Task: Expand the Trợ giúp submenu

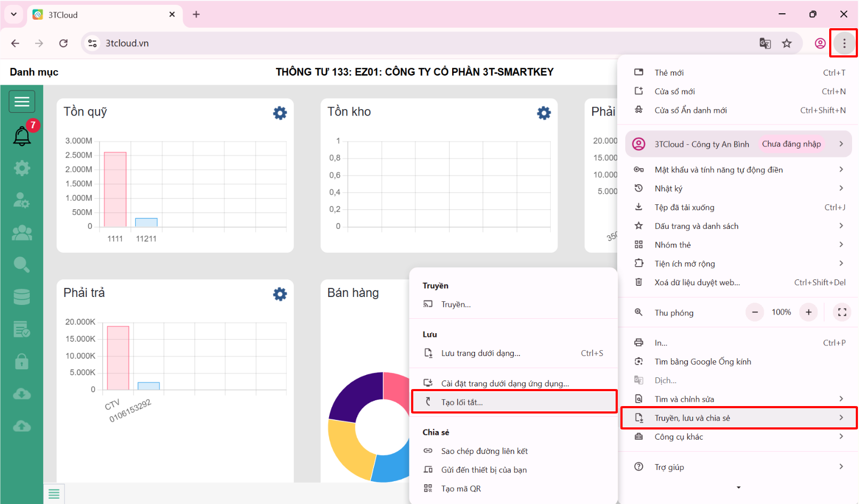Action: (x=738, y=467)
